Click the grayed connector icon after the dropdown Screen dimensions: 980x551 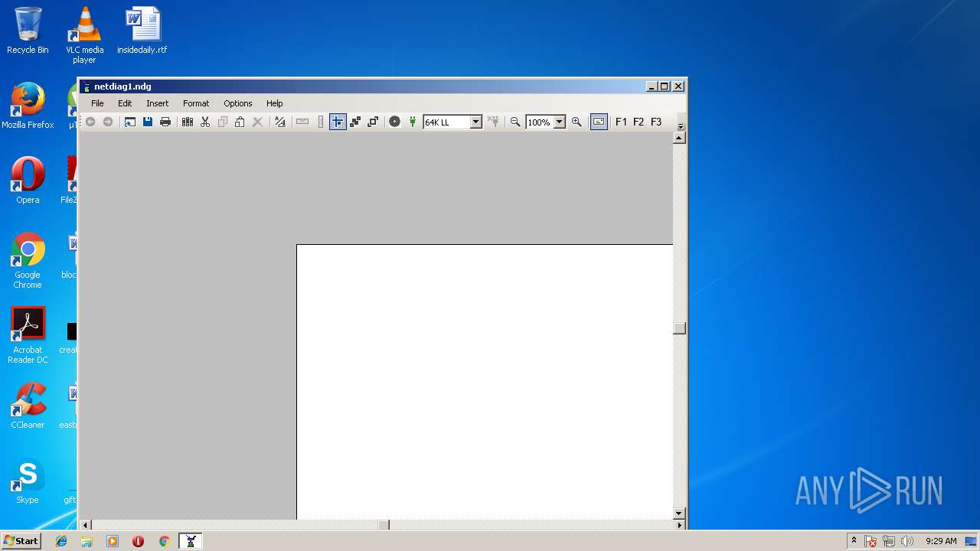tap(493, 122)
